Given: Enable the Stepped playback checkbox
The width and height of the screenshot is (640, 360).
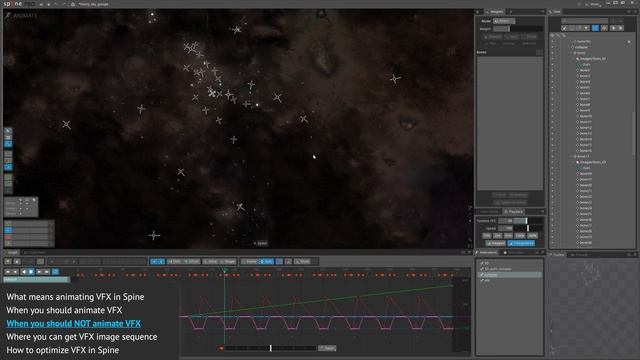Looking at the screenshot, I should tap(495, 243).
